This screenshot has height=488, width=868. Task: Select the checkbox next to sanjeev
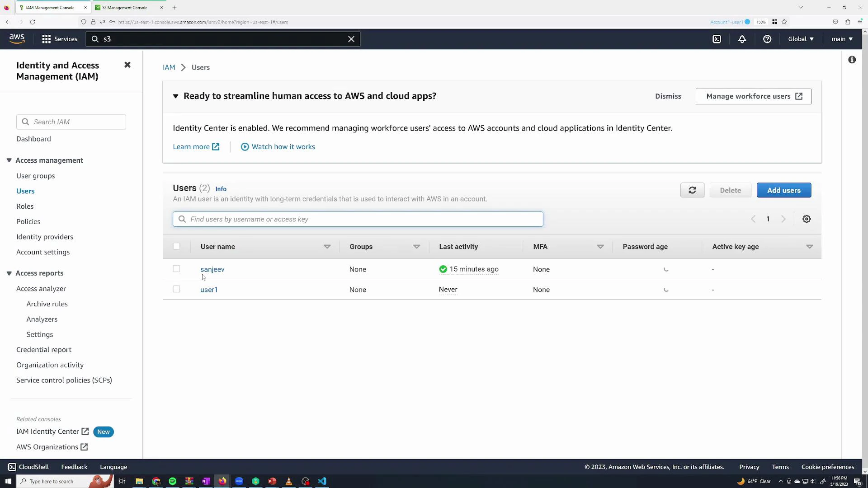coord(176,268)
